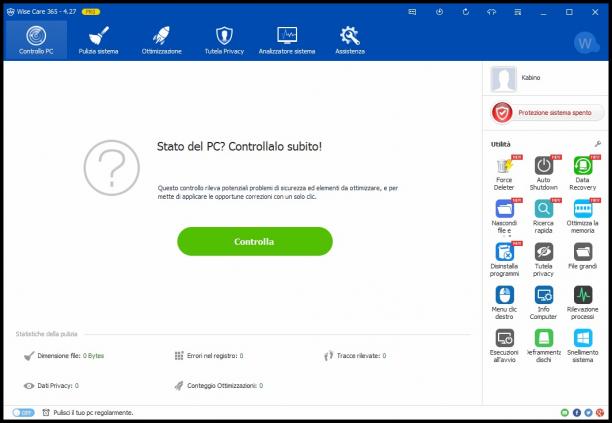Viewport: 612px width, 423px height.
Task: Click 'Dati Privacy: 0' statistic
Action: tap(52, 386)
